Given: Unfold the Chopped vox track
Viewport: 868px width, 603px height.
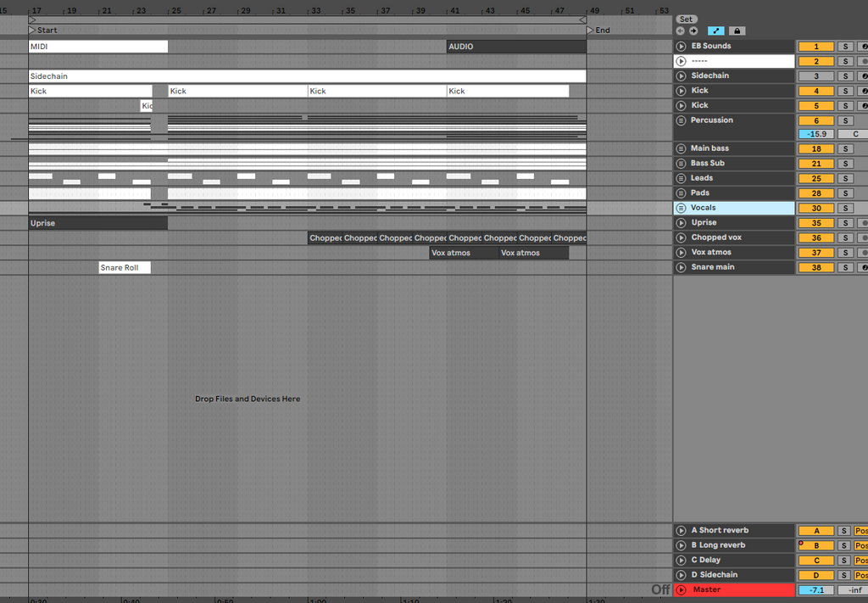Looking at the screenshot, I should [x=682, y=237].
